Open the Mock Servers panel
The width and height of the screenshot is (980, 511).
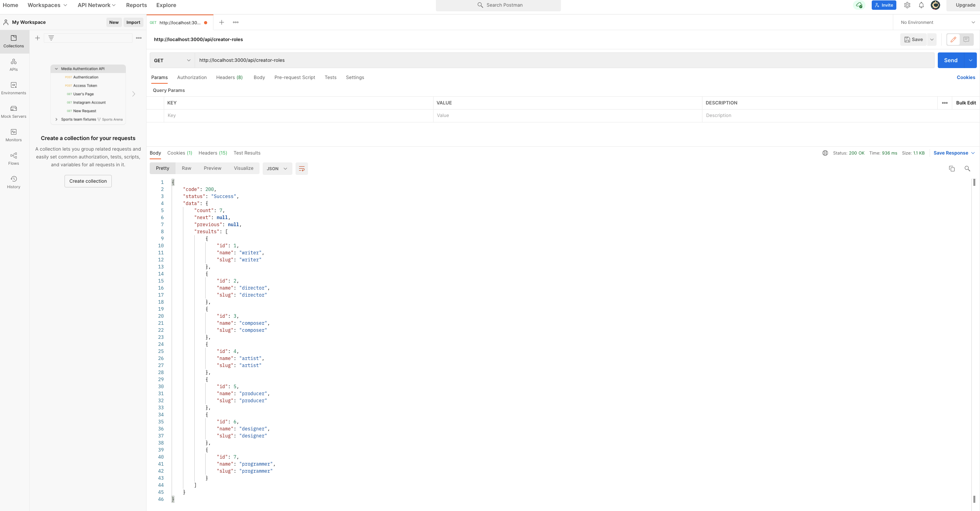(14, 112)
